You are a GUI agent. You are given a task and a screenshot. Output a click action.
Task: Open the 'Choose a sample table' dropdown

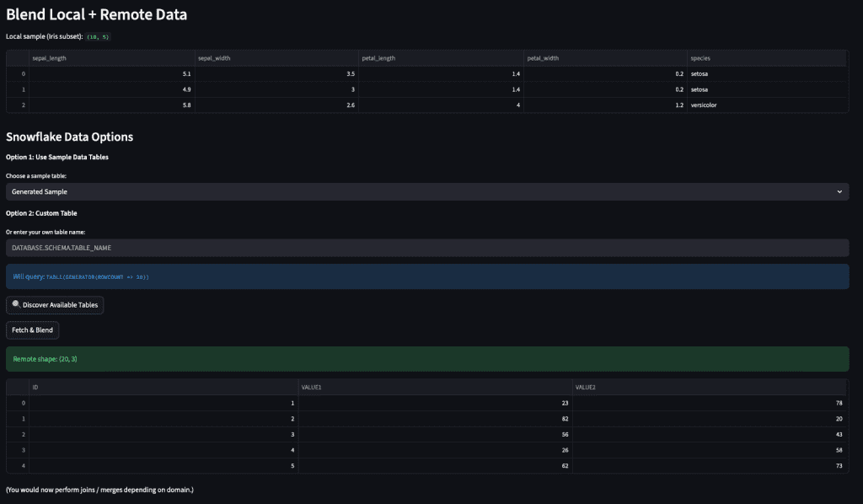tap(426, 192)
